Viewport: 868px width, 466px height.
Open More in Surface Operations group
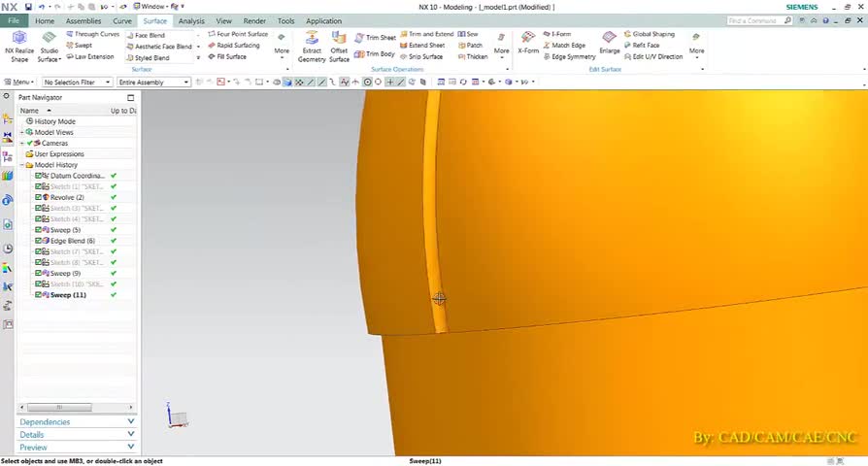(502, 45)
